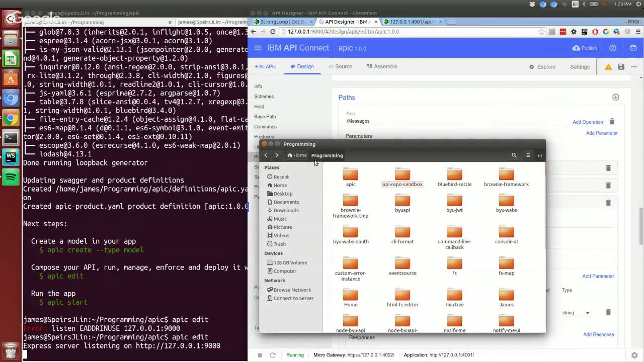644x362 pixels.
Task: Click the Files window vertical scrollbar
Action: click(544, 206)
